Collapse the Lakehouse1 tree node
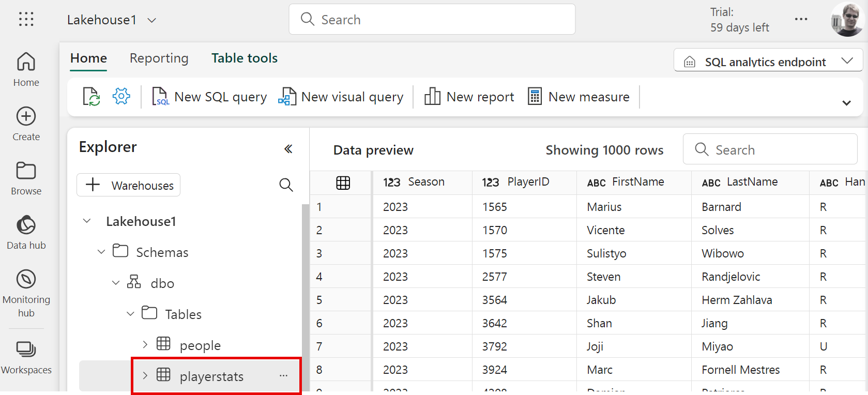Screen dimensions: 868x395 (x=87, y=221)
